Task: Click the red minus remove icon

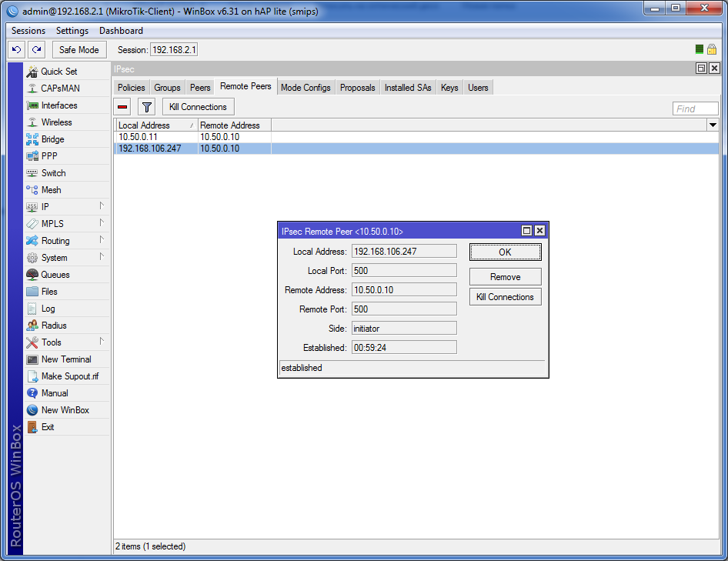Action: pos(122,107)
